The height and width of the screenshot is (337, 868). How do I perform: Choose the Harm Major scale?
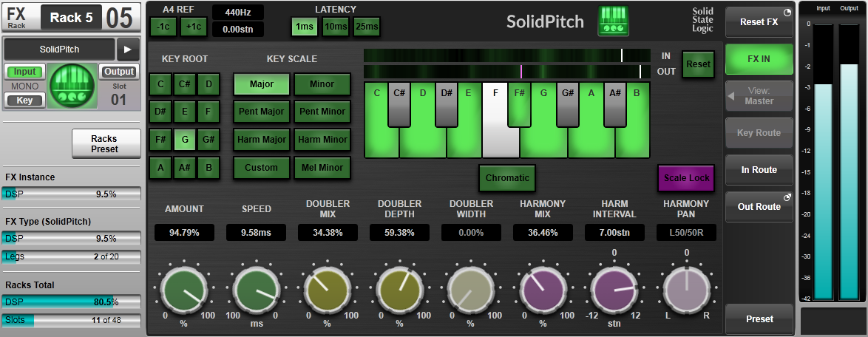pyautogui.click(x=261, y=140)
